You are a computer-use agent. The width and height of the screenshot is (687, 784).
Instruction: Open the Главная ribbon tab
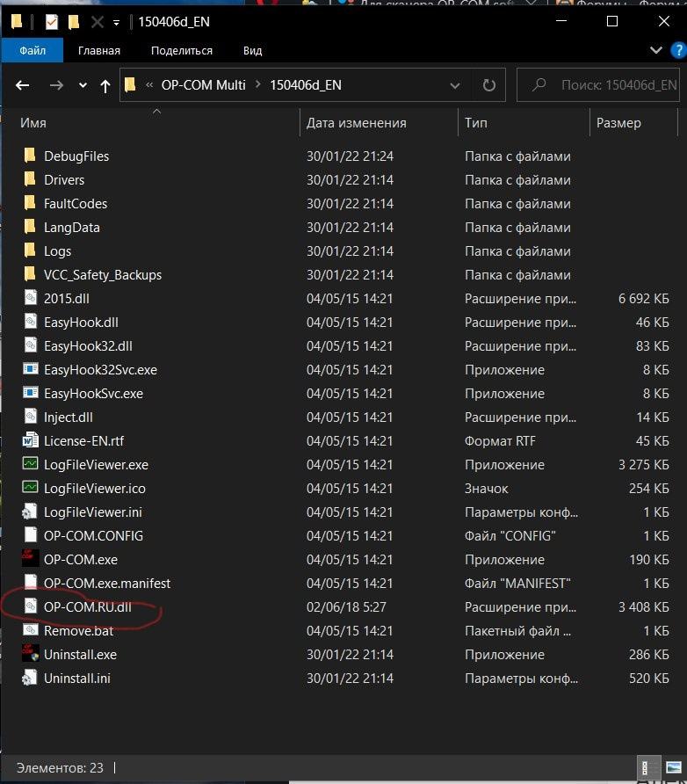click(x=98, y=51)
